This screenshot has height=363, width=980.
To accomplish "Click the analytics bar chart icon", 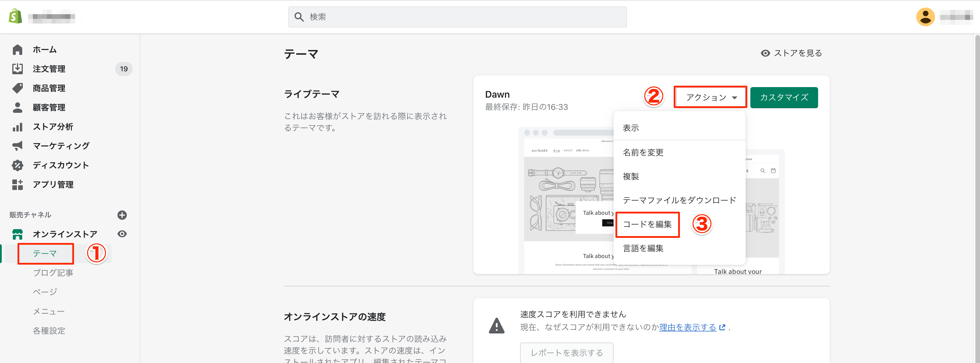I will pyautogui.click(x=18, y=127).
